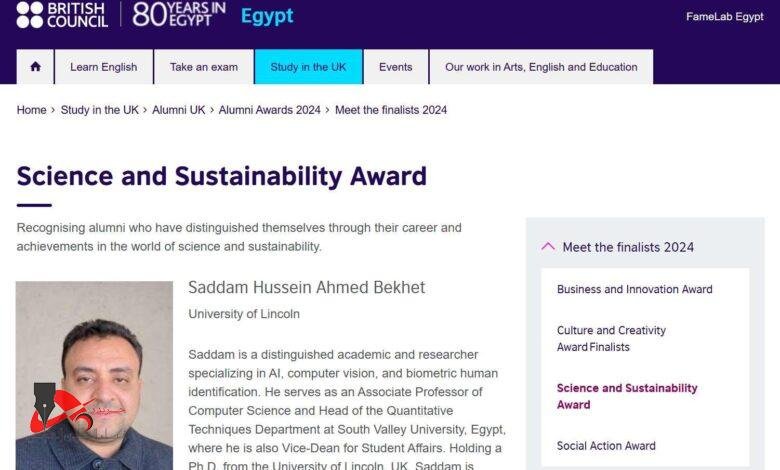Click the 80 Years in Egypt logo
The width and height of the screenshot is (780, 470).
tap(180, 14)
